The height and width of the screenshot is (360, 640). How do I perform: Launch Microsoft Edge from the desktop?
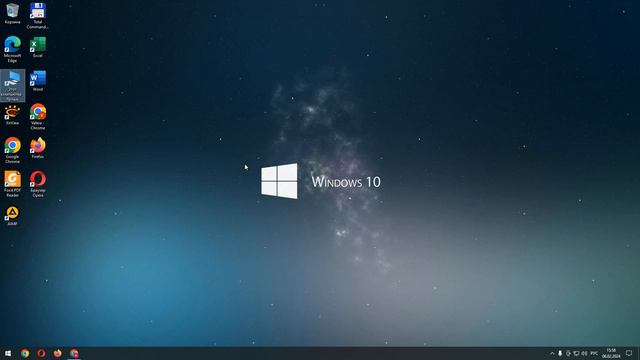tap(13, 49)
